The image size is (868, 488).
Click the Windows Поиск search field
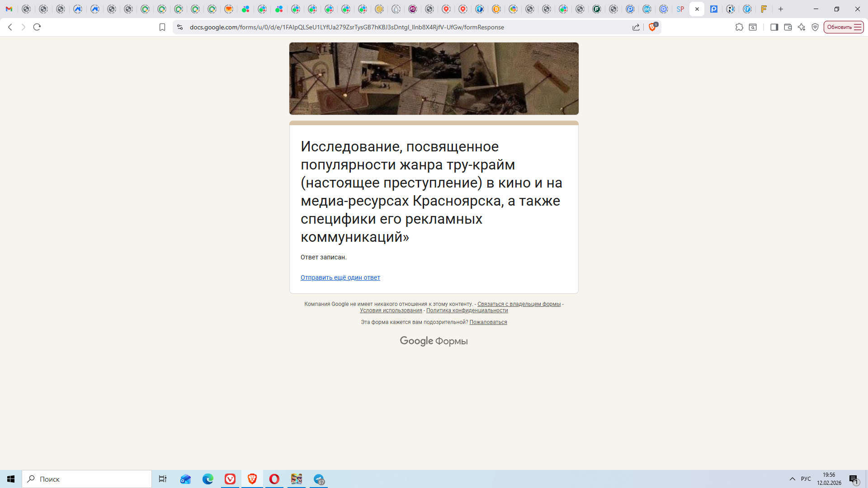coord(87,479)
